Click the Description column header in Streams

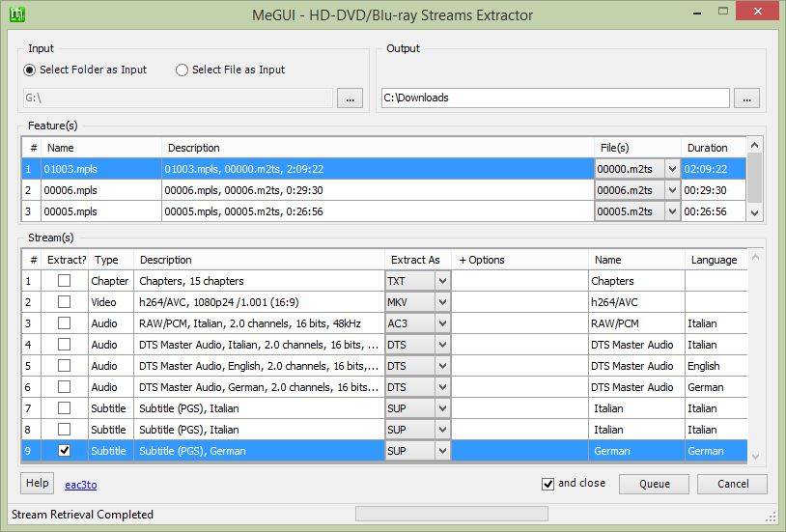click(260, 260)
